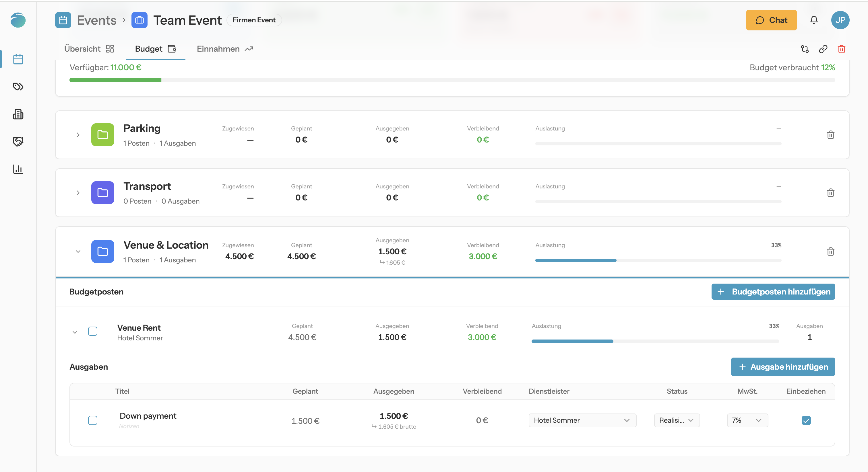Collapse the Venue Rent budget item
The width and height of the screenshot is (868, 472).
[75, 332]
